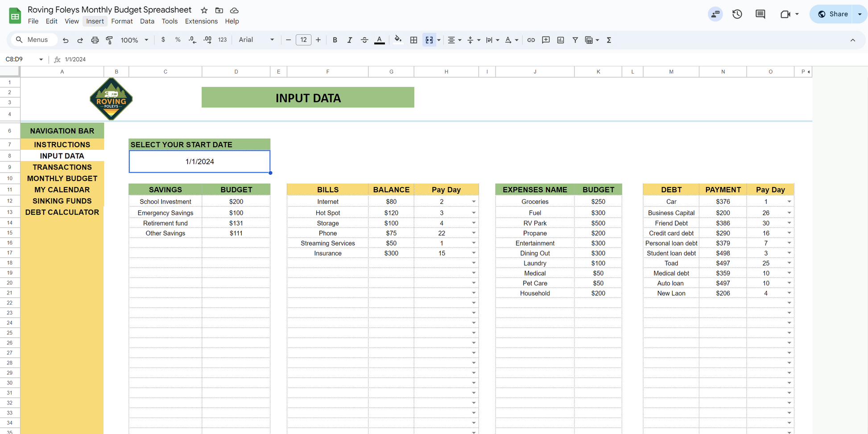Toggle strikethrough formatting
The height and width of the screenshot is (434, 868).
[x=364, y=40]
